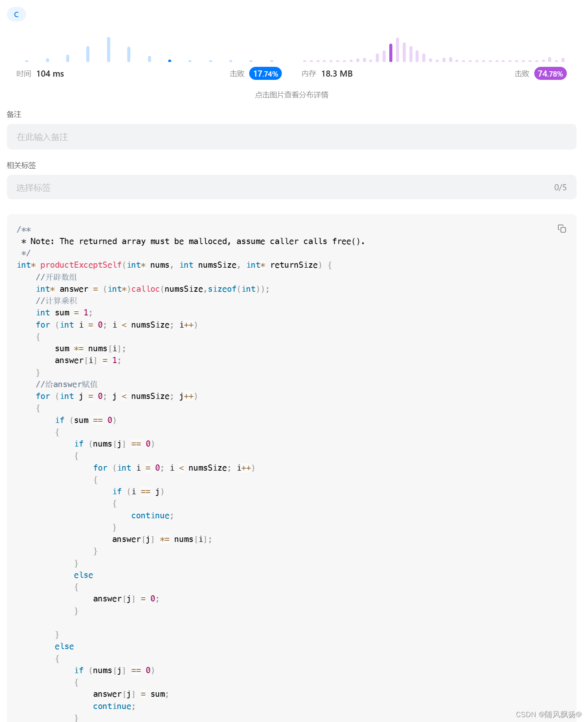This screenshot has height=722, width=588.
Task: Open the runtime distribution bar chart
Action: pos(149,49)
